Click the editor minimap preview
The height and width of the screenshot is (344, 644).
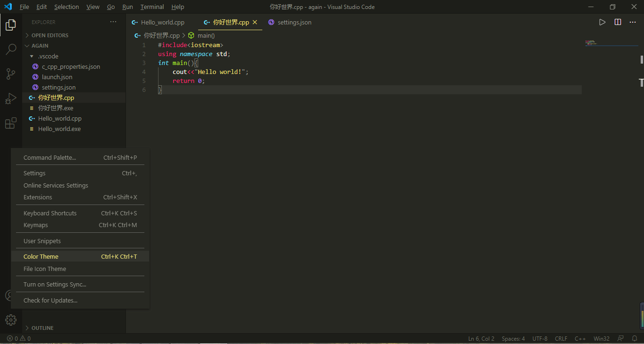pyautogui.click(x=611, y=43)
